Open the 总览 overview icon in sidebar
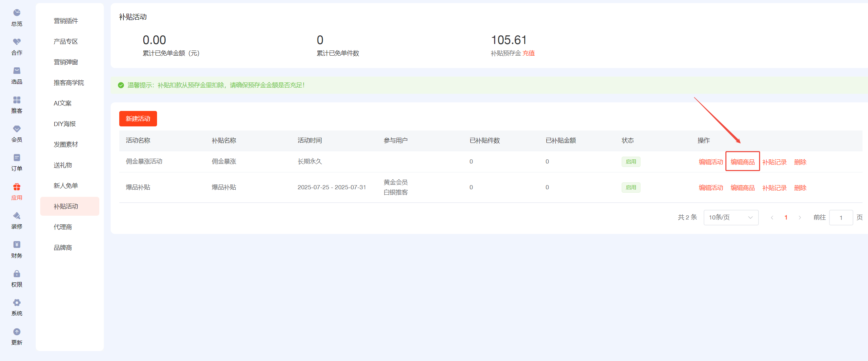The height and width of the screenshot is (361, 868). [x=16, y=13]
